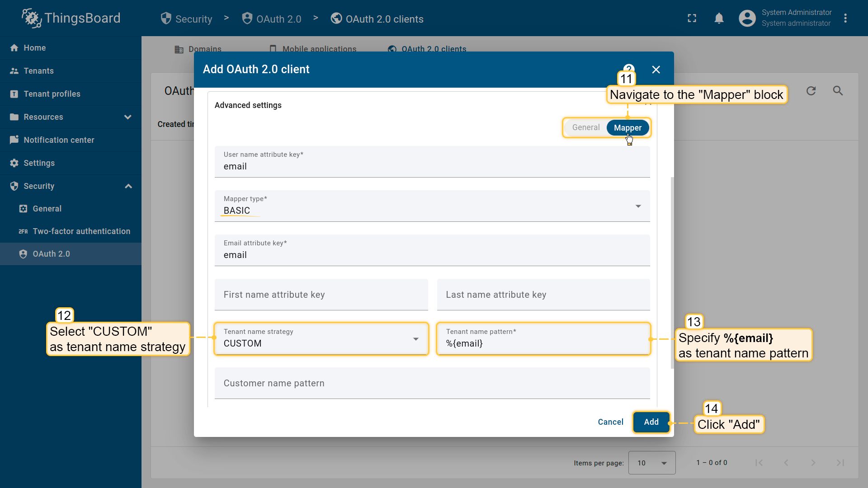This screenshot has height=488, width=868.
Task: Open items per page dropdown
Action: pyautogui.click(x=651, y=463)
